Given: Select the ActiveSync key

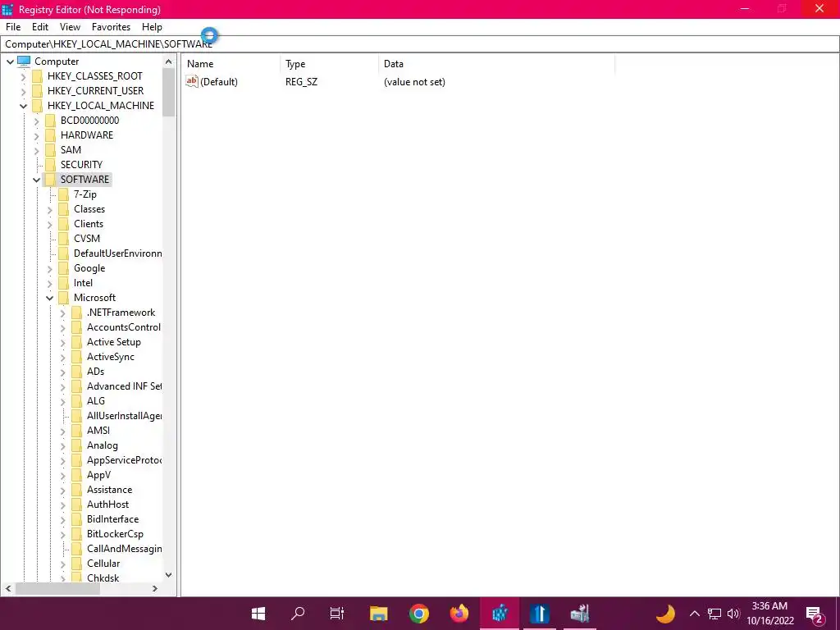Looking at the screenshot, I should coord(111,357).
